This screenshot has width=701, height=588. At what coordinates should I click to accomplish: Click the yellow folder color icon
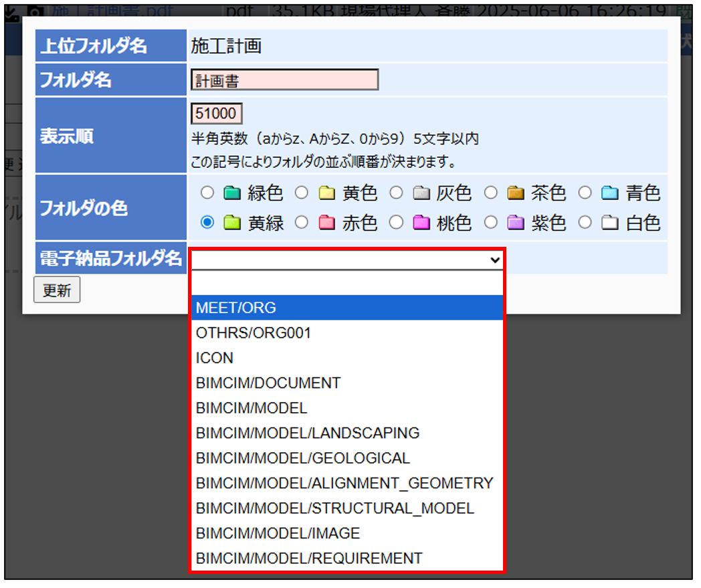coord(326,194)
